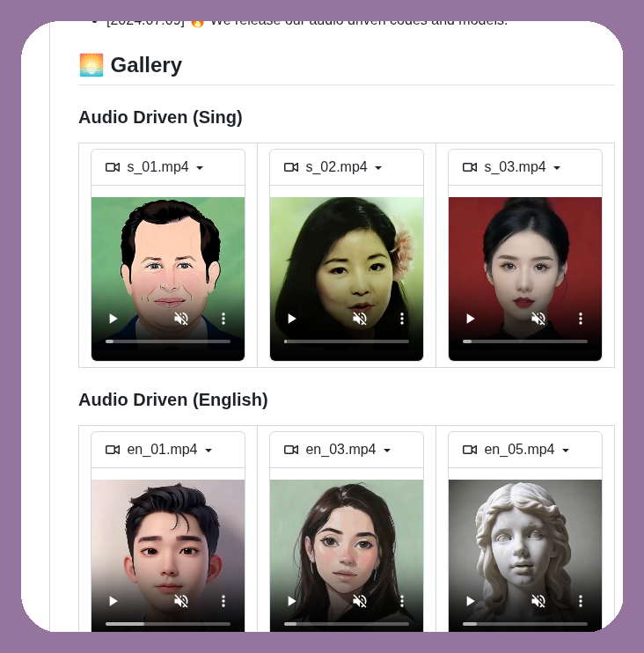This screenshot has height=653, width=644.
Task: Click the s_01.mp4 file name label
Action: (157, 167)
